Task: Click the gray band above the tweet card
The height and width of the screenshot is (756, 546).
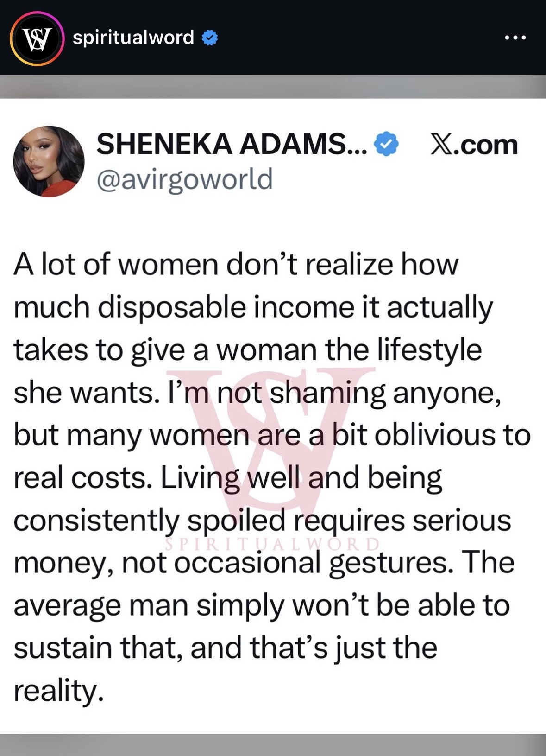Action: pyautogui.click(x=273, y=87)
